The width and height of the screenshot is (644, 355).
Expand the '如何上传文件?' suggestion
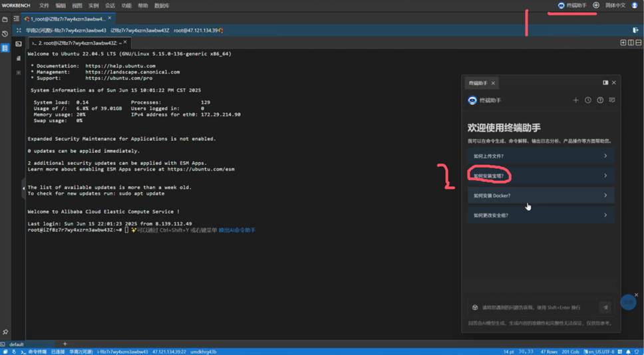[540, 156]
